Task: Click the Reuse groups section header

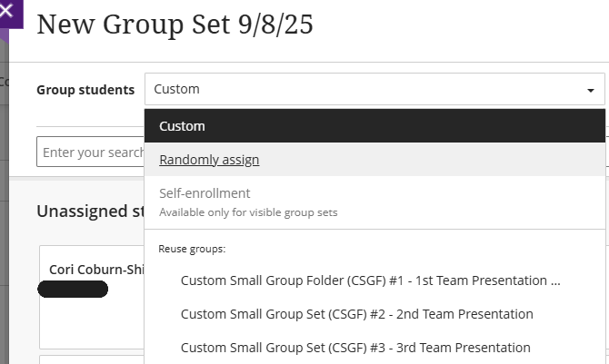Action: (x=192, y=248)
